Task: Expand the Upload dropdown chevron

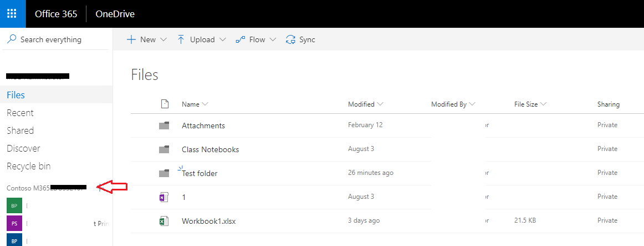Action: pyautogui.click(x=223, y=39)
